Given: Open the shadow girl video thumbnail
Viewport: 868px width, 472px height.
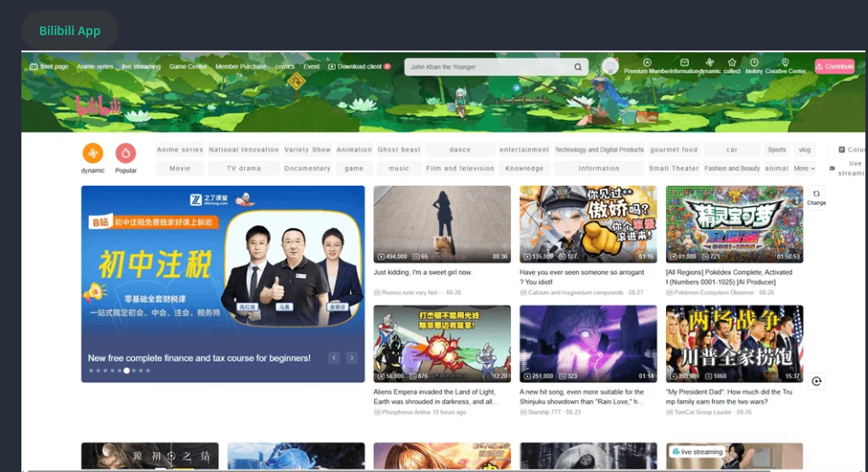Looking at the screenshot, I should tap(442, 224).
